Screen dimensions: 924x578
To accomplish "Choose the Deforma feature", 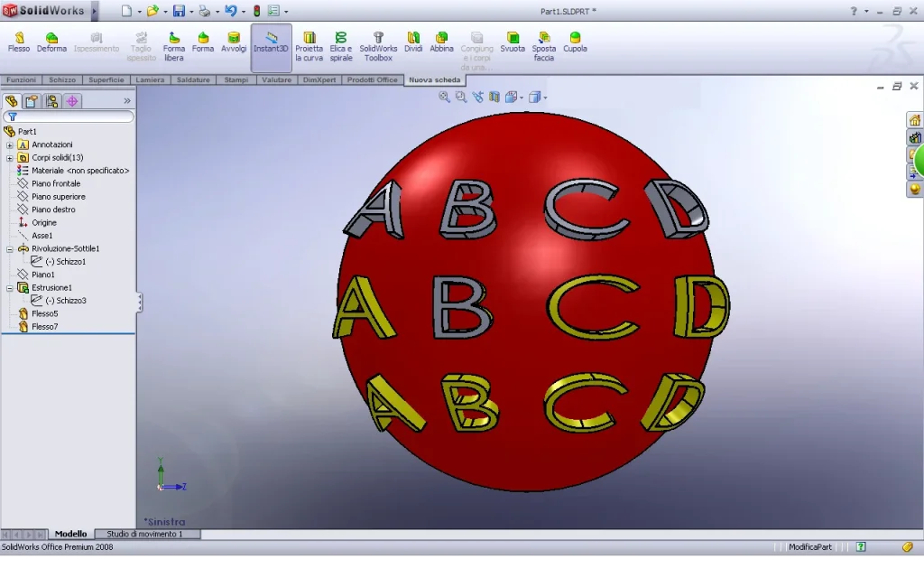I will coord(51,42).
